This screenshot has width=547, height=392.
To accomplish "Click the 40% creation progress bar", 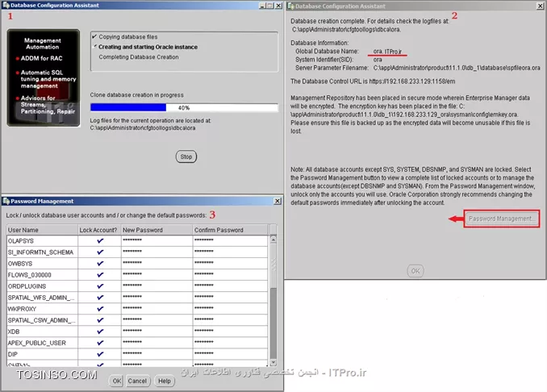I will pos(184,108).
